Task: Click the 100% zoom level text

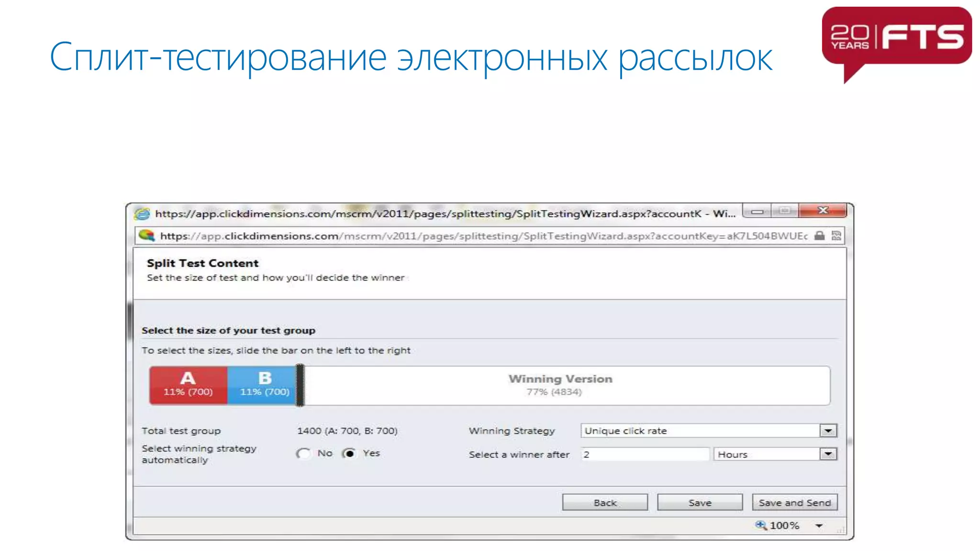Action: 784,526
